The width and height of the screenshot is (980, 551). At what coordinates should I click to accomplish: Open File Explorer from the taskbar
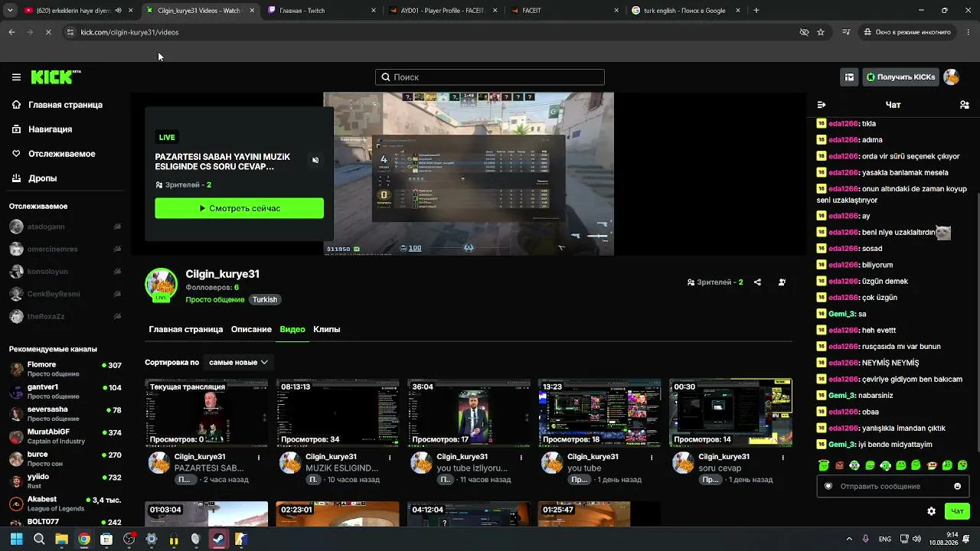[61, 539]
